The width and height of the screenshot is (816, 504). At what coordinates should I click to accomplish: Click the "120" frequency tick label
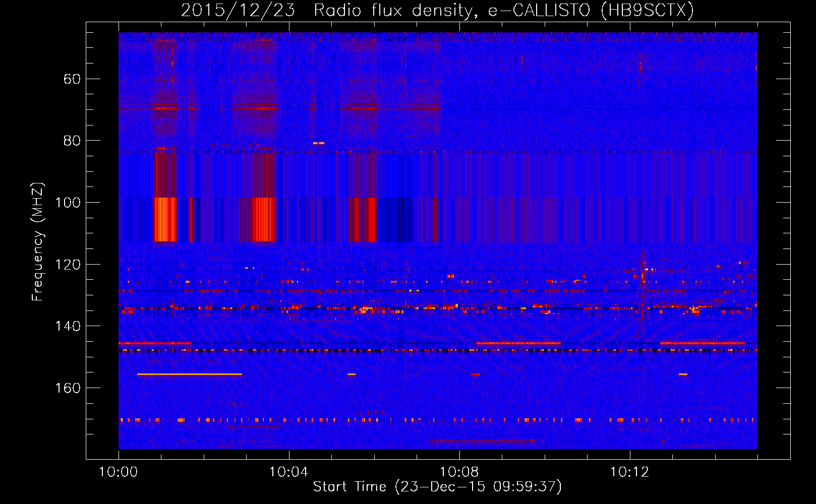click(68, 264)
